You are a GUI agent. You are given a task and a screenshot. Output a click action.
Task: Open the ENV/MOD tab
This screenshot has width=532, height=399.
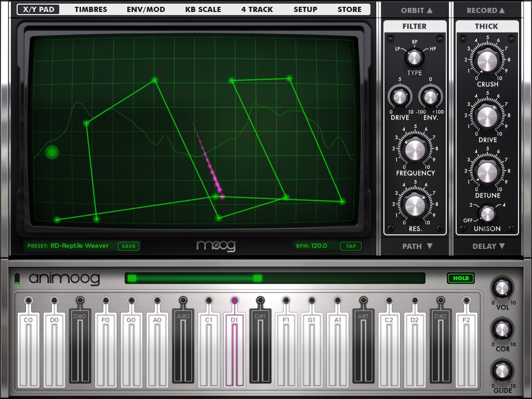[x=146, y=9]
